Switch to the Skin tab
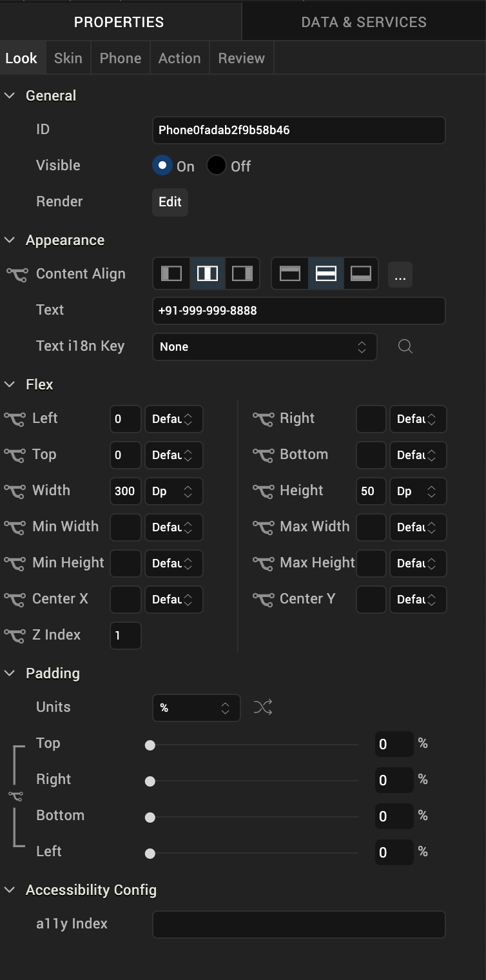The image size is (486, 980). pyautogui.click(x=68, y=58)
